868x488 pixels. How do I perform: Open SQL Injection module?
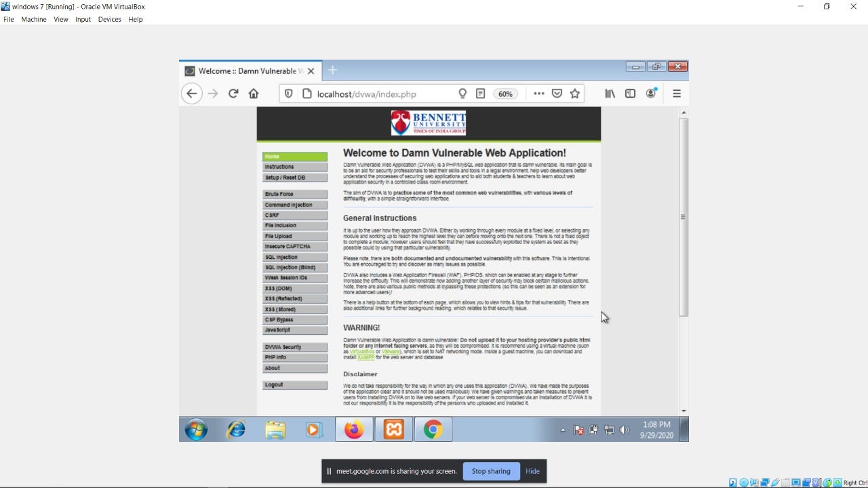(x=295, y=257)
